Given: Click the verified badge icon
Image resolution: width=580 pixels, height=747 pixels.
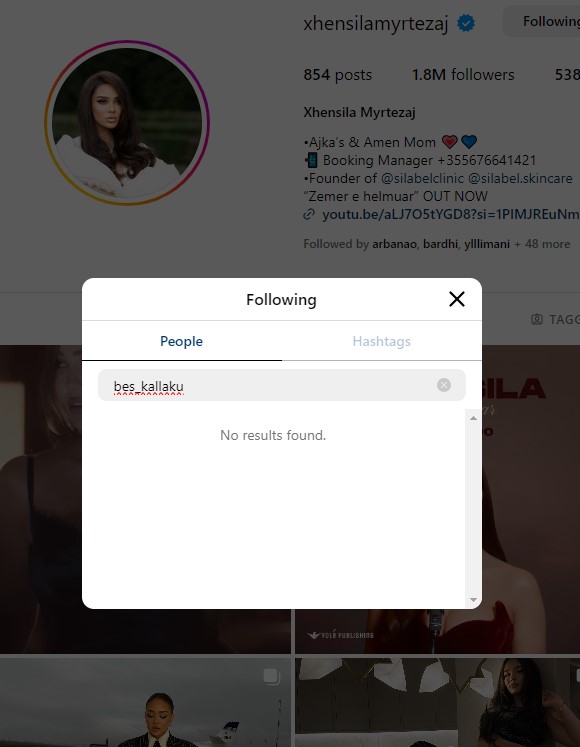Looking at the screenshot, I should tap(466, 23).
